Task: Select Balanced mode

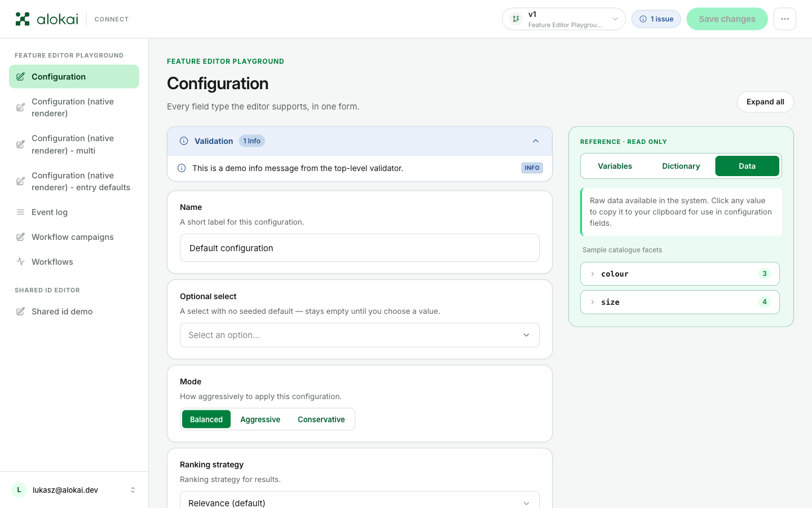Action: pos(206,419)
